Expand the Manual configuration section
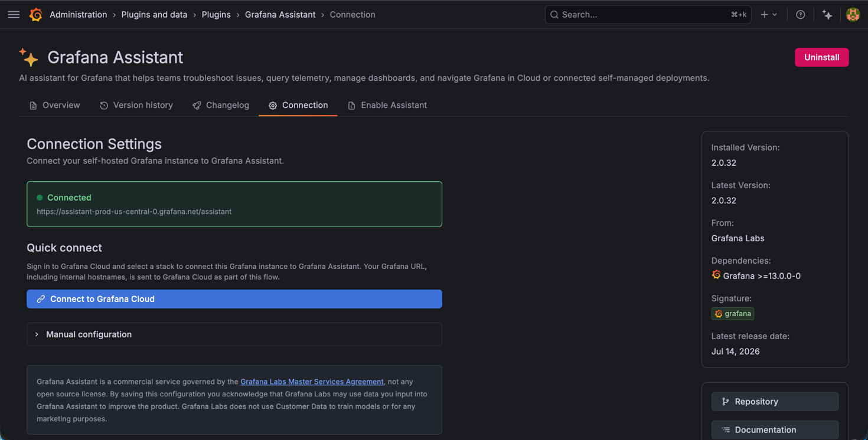868x440 pixels. point(234,334)
